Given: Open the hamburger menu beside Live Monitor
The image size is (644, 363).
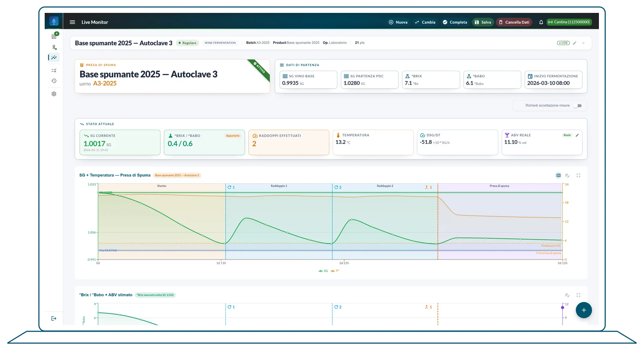Looking at the screenshot, I should 72,22.
